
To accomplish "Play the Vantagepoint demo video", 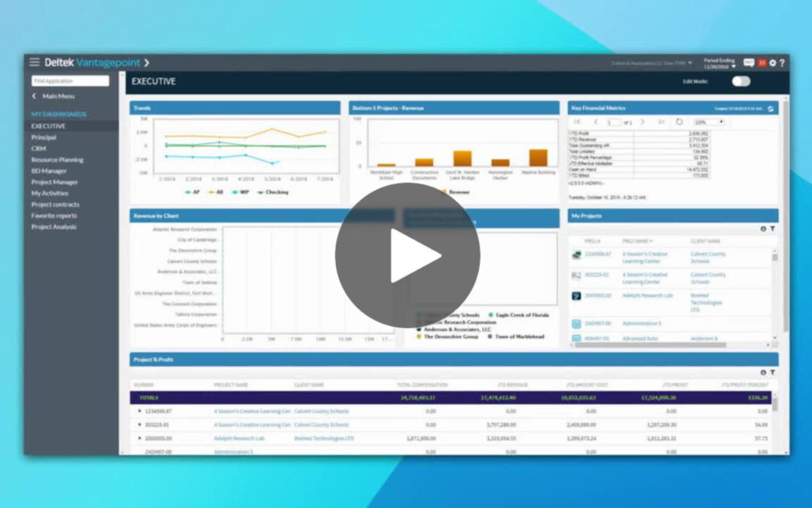I will 408,255.
